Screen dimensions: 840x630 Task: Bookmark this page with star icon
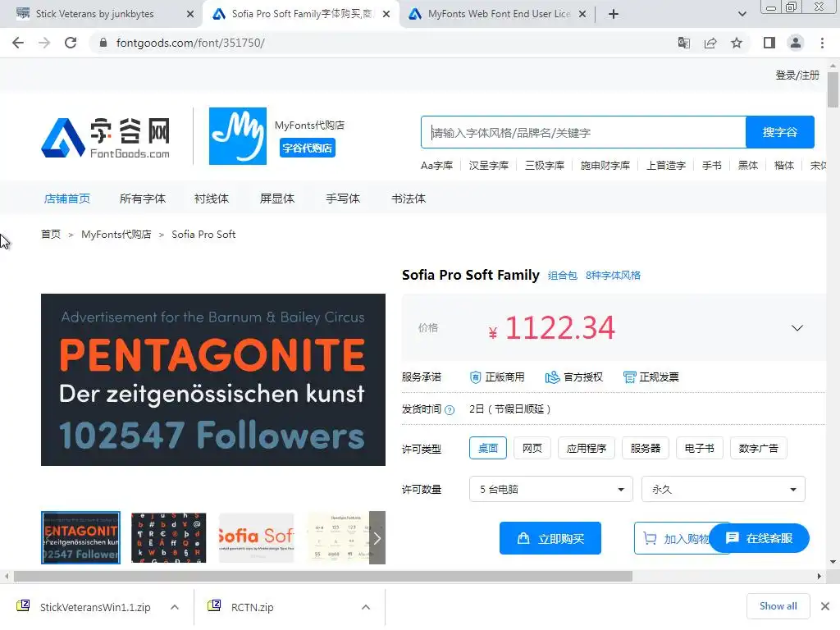[737, 43]
